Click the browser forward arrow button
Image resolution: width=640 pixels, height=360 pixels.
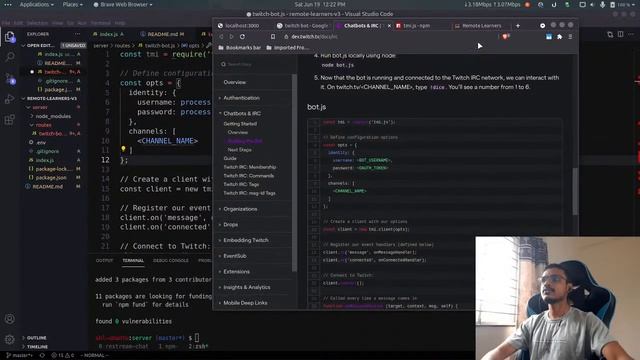[231, 37]
